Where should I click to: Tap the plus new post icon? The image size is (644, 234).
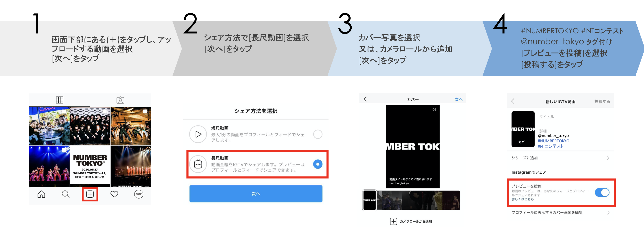tap(90, 194)
